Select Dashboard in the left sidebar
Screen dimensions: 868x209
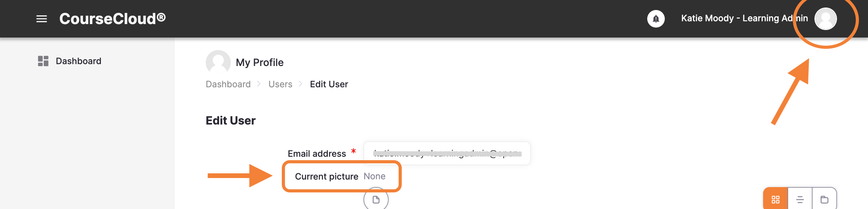coord(78,61)
